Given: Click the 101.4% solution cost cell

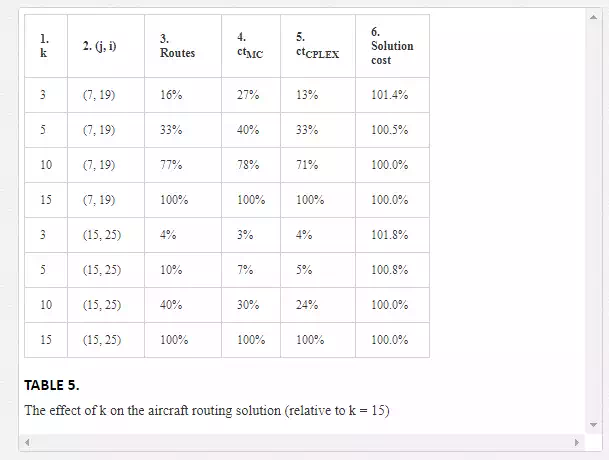Looking at the screenshot, I should pyautogui.click(x=389, y=95).
